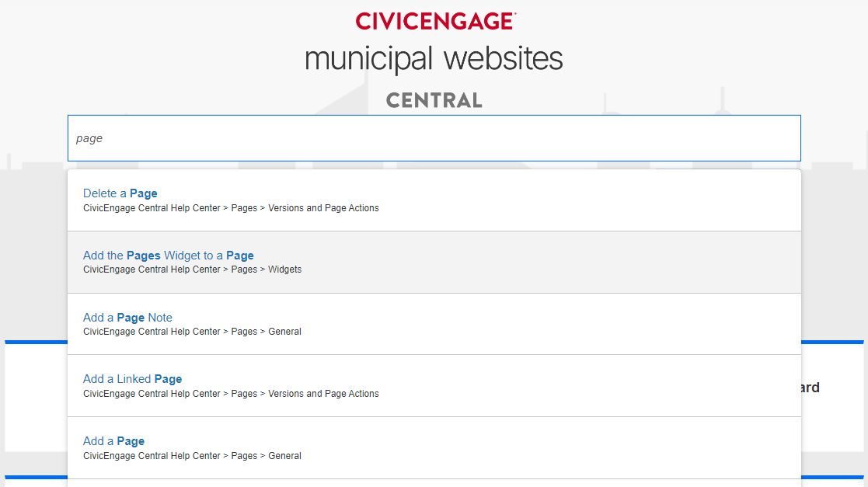The width and height of the screenshot is (868, 487).
Task: Click breadcrumb under 'Add a Page Note'
Action: pos(192,332)
